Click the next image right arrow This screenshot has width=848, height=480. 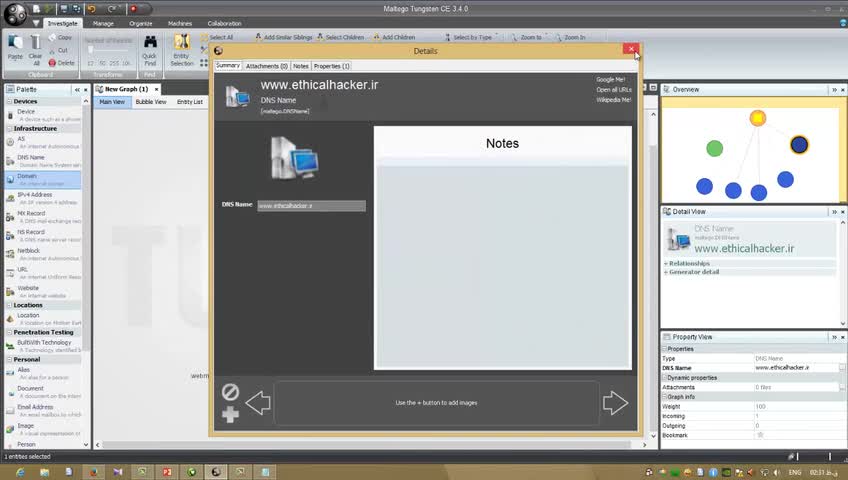pyautogui.click(x=615, y=403)
